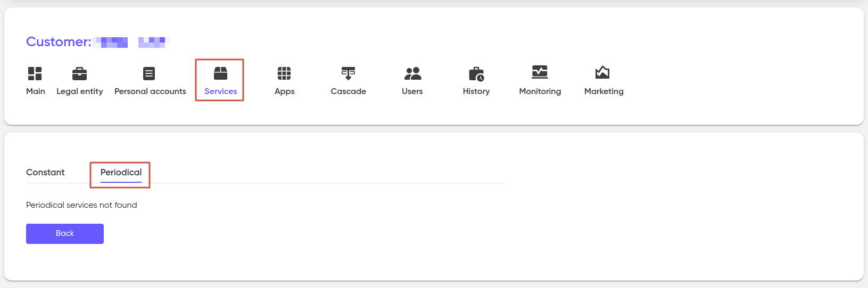
Task: Select the Cascade icon
Action: [x=348, y=73]
